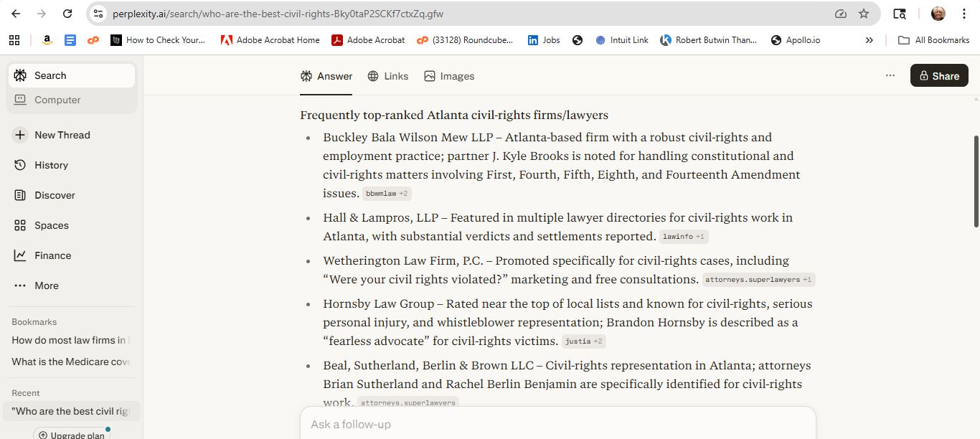980x439 pixels.
Task: Go back with the browser back arrow
Action: 16,14
